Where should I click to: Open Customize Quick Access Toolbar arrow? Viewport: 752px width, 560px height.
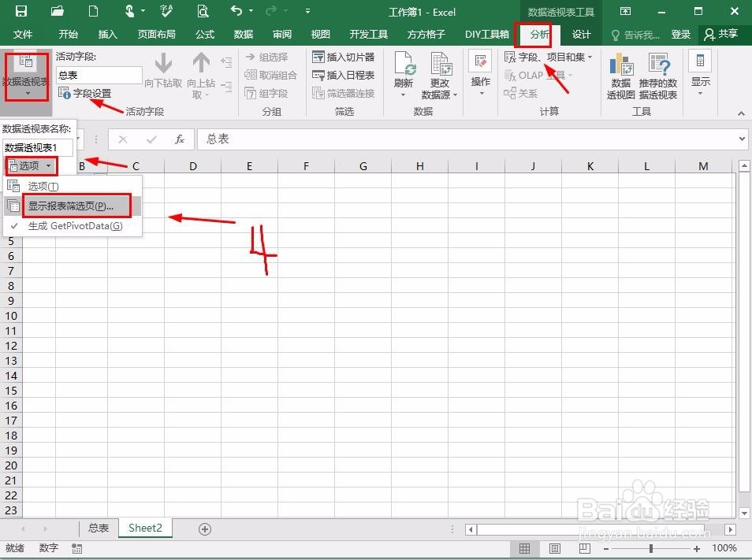point(307,11)
